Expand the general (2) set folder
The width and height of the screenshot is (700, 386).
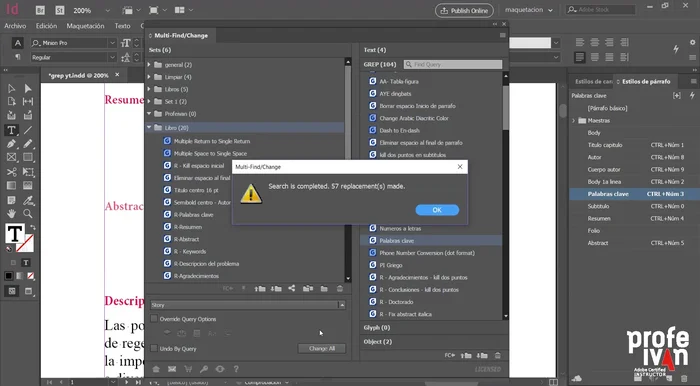tap(149, 65)
